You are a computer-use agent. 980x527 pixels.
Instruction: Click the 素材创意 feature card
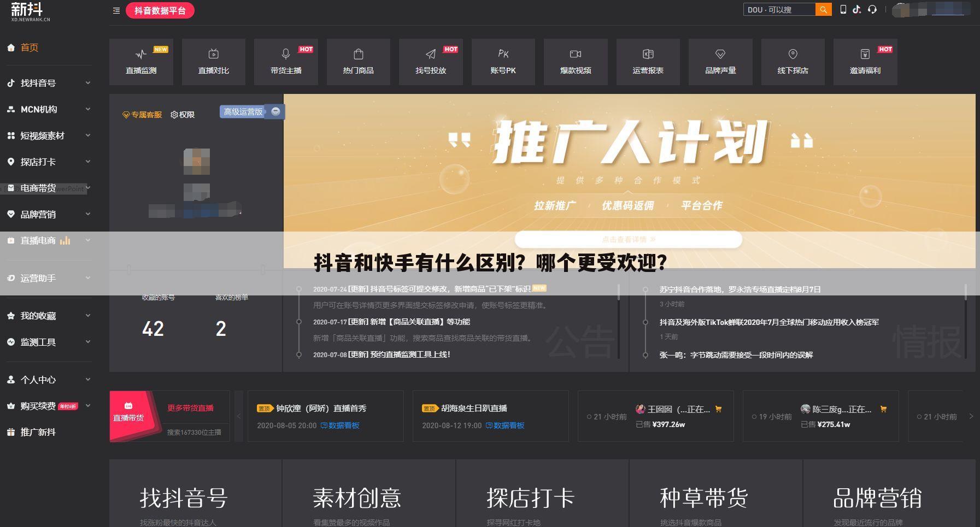[369, 493]
